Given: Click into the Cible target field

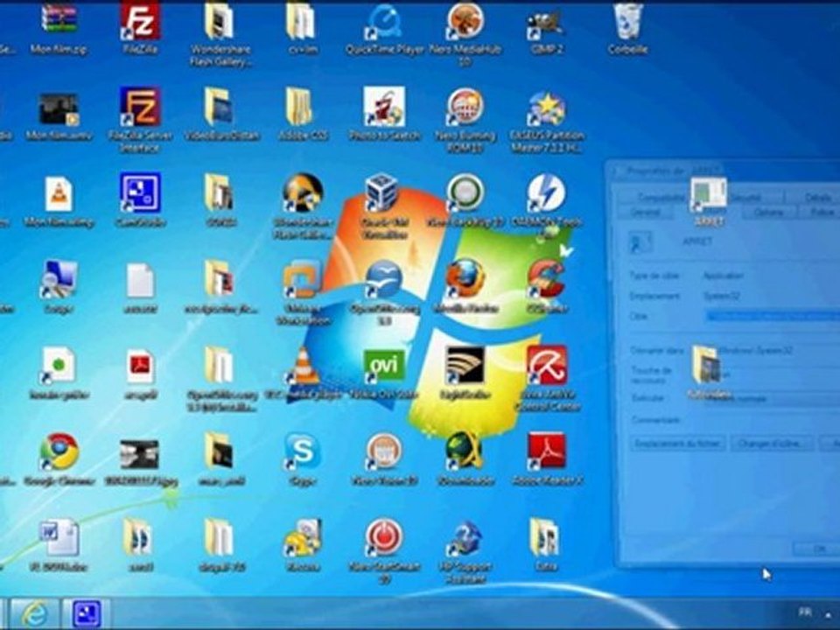Looking at the screenshot, I should [772, 316].
